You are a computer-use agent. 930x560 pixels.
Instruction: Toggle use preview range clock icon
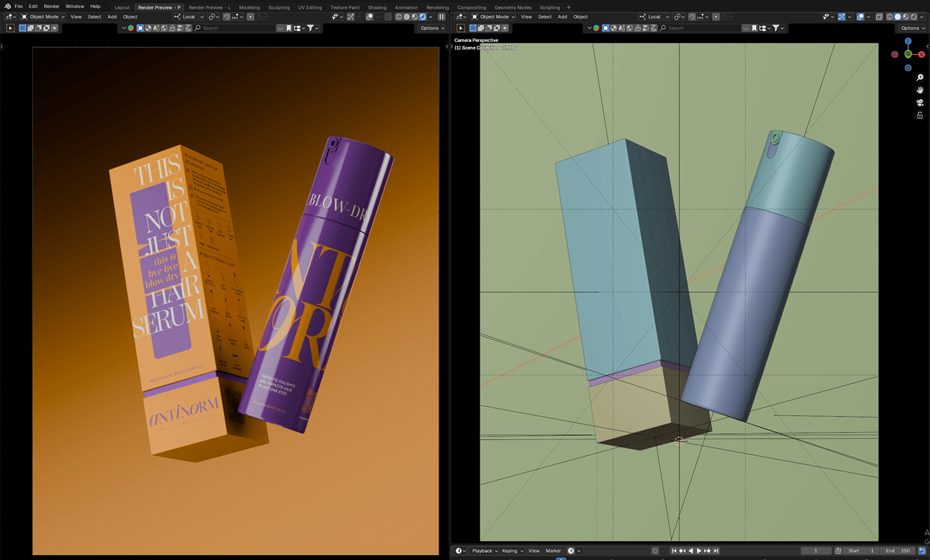tap(838, 551)
